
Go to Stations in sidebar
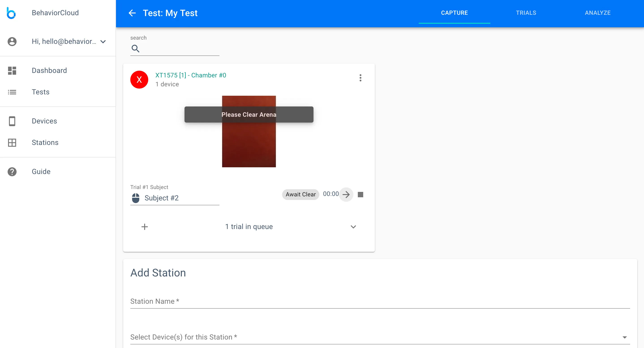click(x=45, y=142)
